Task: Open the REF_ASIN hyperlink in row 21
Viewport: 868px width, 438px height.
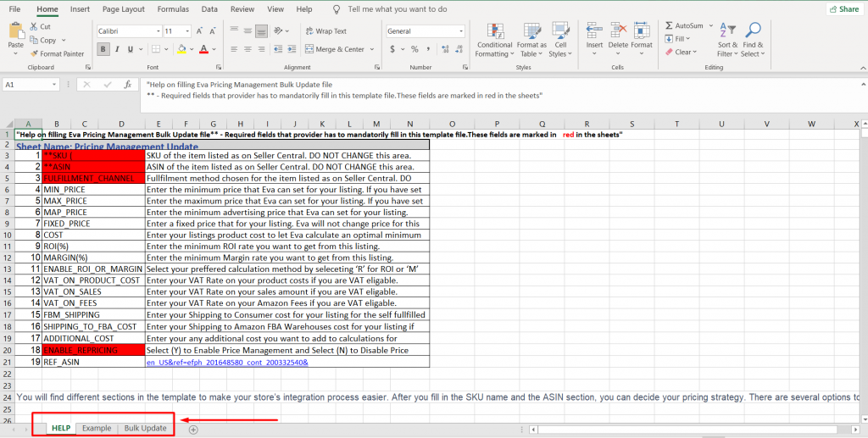Action: [x=227, y=363]
